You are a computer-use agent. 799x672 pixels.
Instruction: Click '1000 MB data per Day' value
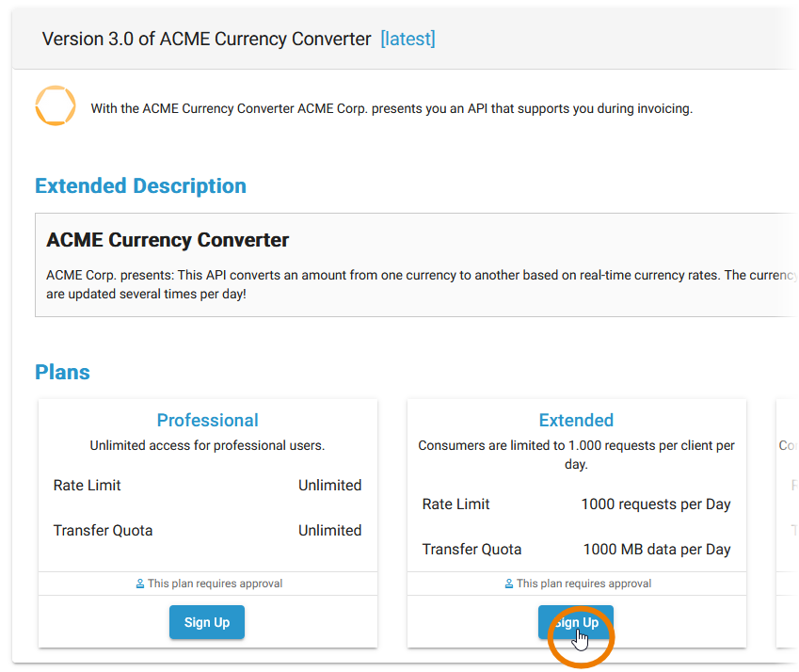point(657,550)
